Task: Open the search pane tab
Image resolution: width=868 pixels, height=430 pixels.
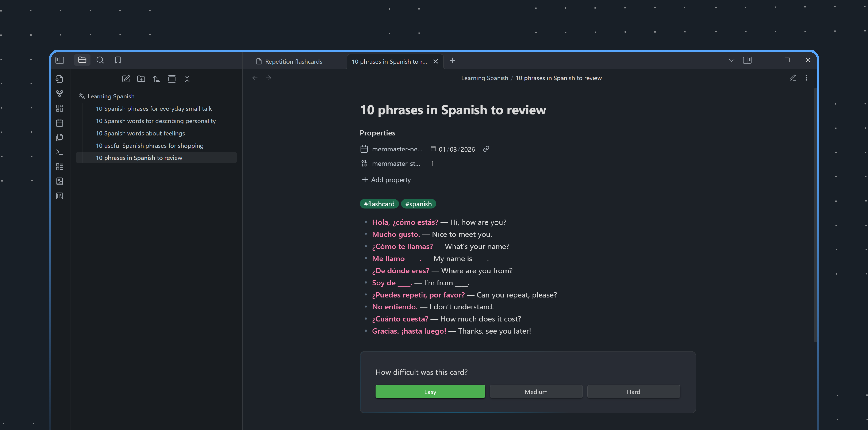Action: pos(100,60)
